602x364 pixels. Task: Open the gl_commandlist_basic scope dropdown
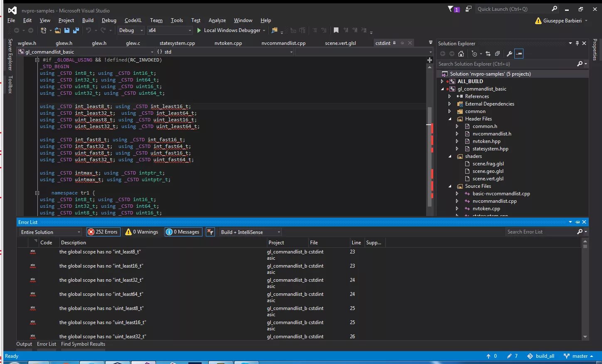86,52
